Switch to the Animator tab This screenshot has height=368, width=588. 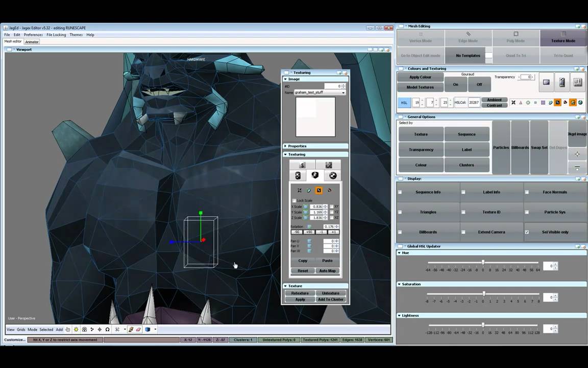[x=32, y=42]
